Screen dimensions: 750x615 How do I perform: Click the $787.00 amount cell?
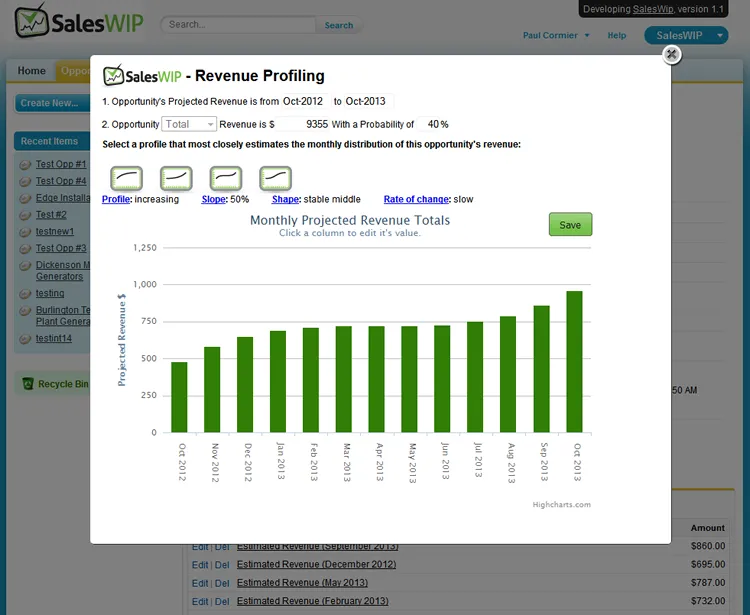point(707,583)
